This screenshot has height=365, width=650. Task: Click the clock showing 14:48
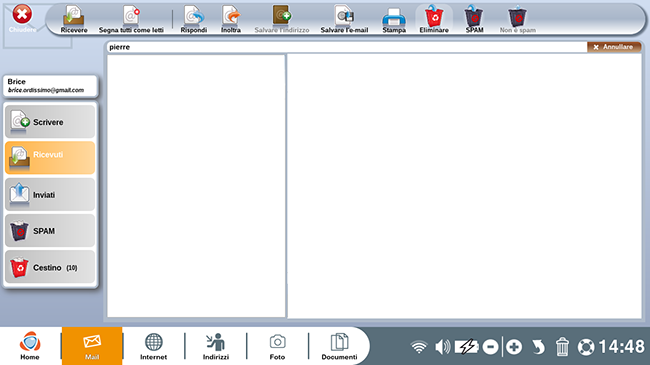point(621,347)
